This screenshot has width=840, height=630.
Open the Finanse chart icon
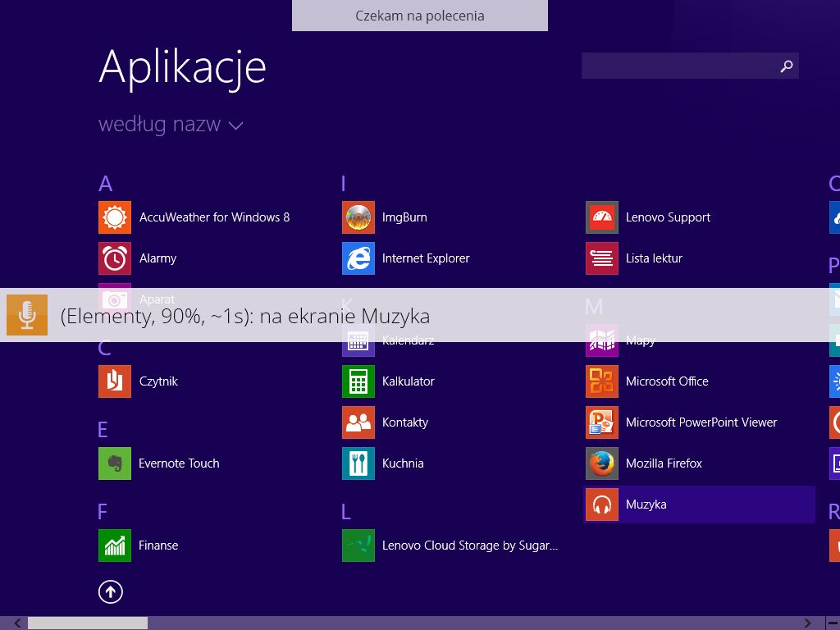click(x=115, y=546)
